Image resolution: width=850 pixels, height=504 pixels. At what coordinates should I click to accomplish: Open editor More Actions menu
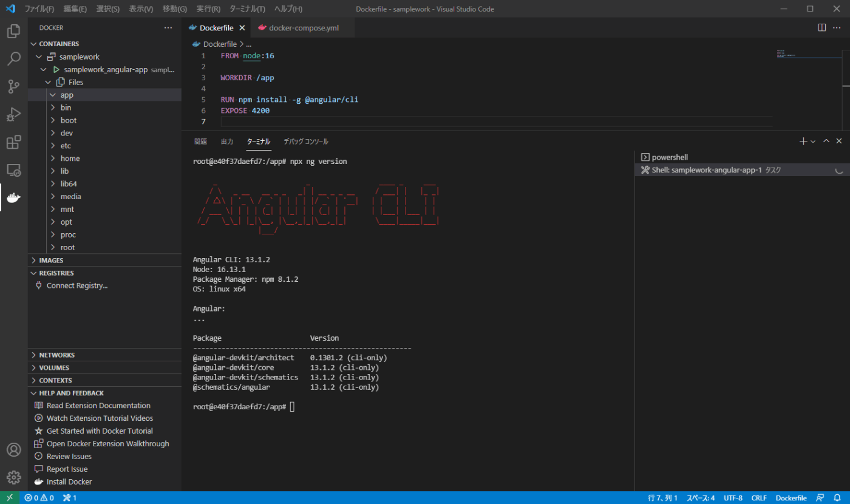pyautogui.click(x=837, y=27)
